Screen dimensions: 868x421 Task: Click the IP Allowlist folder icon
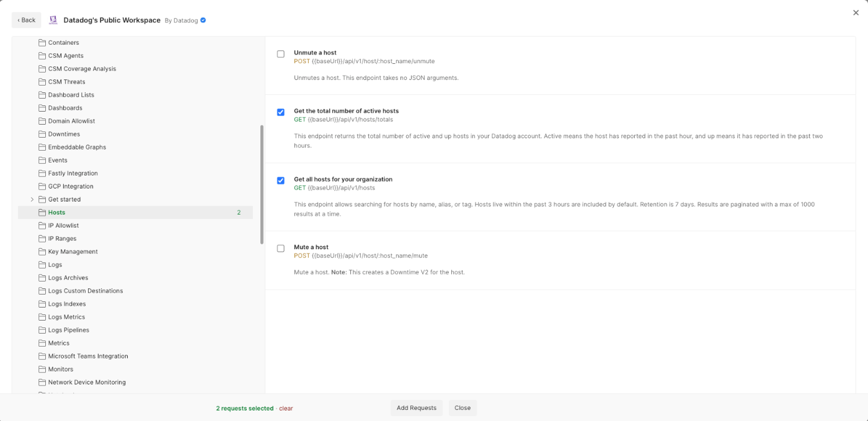click(x=42, y=226)
